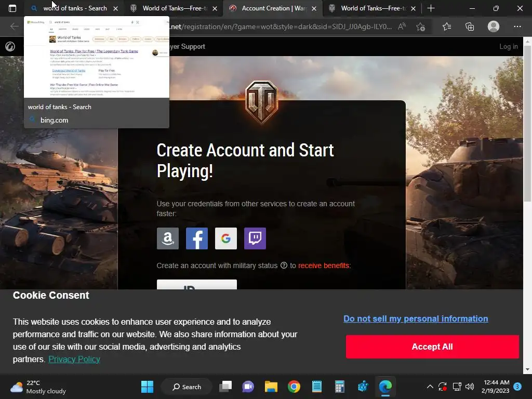
Task: Open the military status help question mark
Action: coord(284,265)
